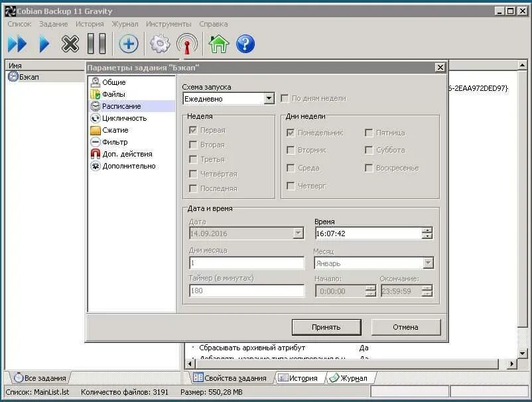Toggle Пятница checkbox
Screen dimensions: 532x402
(x=369, y=133)
